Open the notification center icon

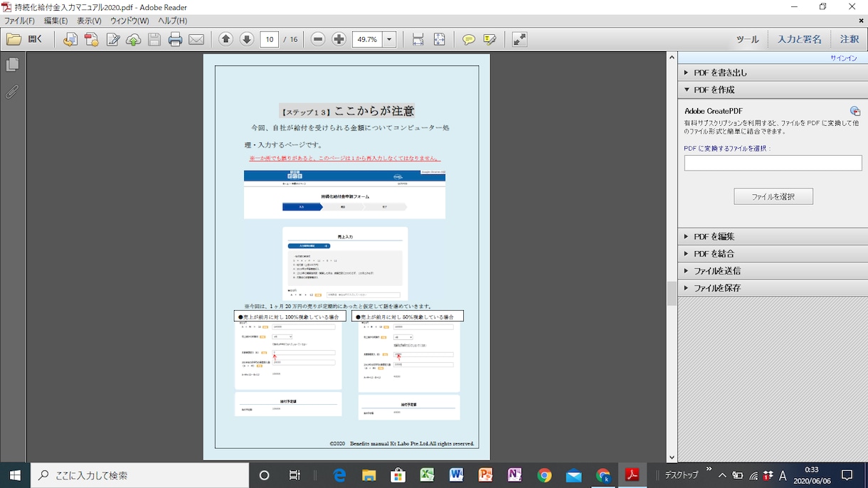coord(847,475)
